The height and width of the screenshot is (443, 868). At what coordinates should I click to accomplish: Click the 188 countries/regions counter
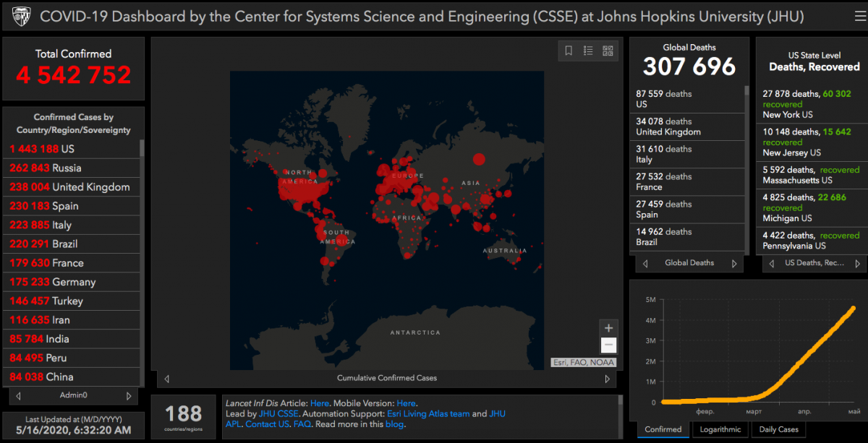184,413
